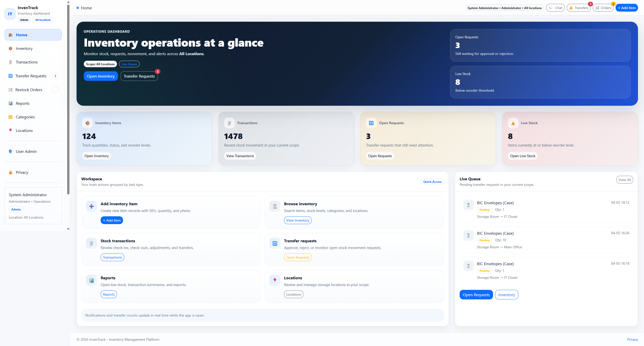Click the Inventory Items box icon
Image resolution: width=644 pixels, height=346 pixels.
click(88, 123)
